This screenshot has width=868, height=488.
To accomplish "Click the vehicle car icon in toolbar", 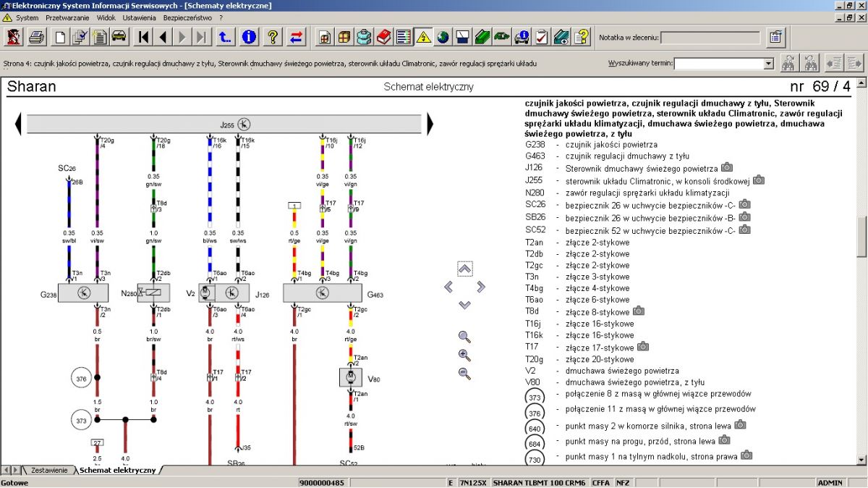I will [119, 36].
